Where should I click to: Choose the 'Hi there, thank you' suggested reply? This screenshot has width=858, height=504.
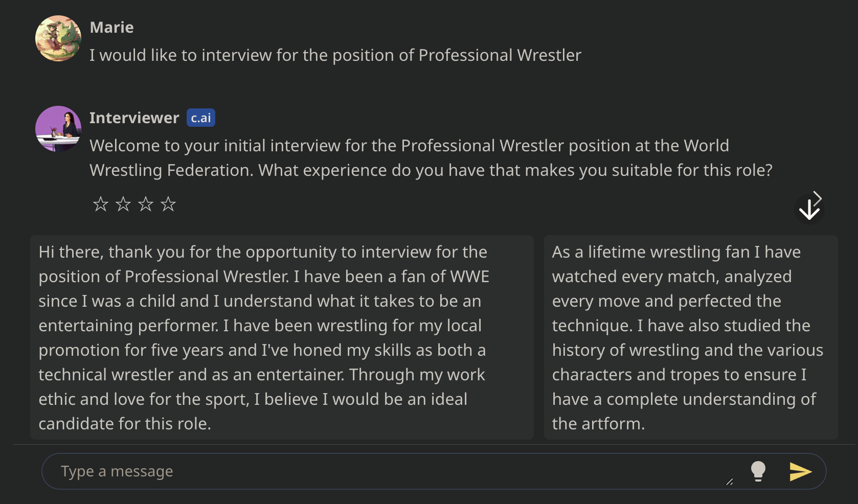pyautogui.click(x=282, y=337)
